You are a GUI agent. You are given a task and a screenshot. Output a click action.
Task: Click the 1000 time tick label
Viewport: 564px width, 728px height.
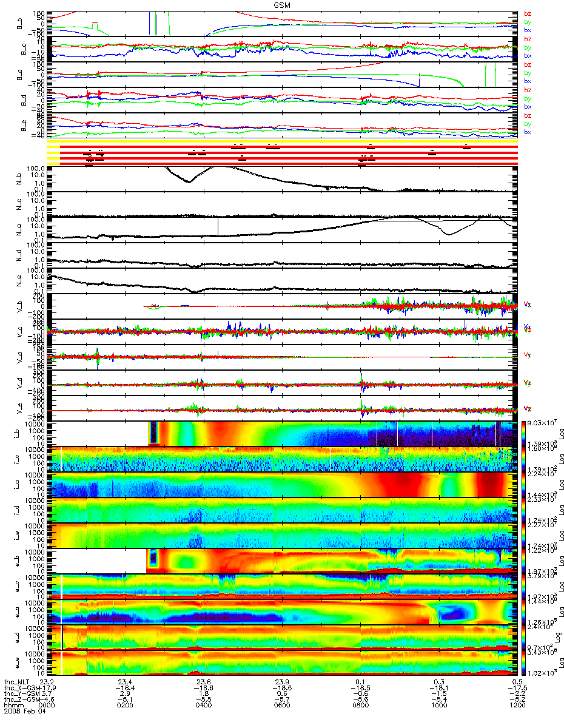pyautogui.click(x=439, y=706)
